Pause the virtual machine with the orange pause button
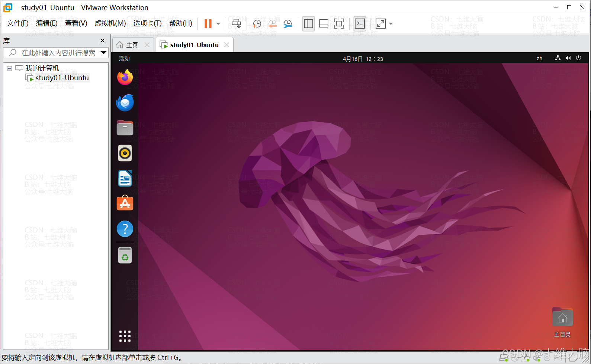The image size is (591, 364). (x=208, y=24)
